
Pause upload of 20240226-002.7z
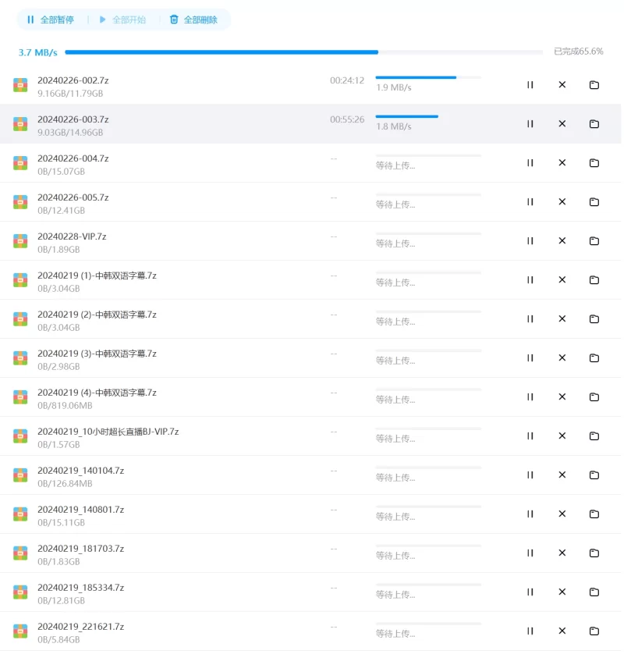click(530, 85)
